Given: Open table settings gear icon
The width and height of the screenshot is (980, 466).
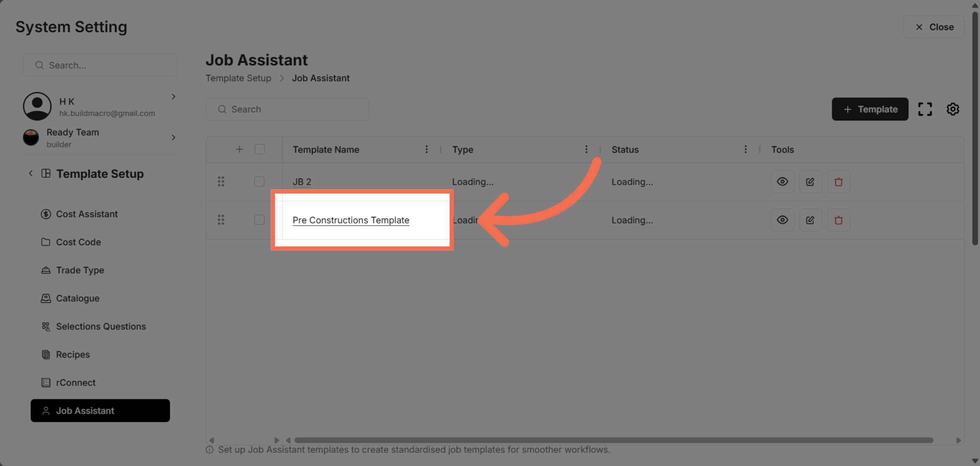Looking at the screenshot, I should pyautogui.click(x=953, y=109).
